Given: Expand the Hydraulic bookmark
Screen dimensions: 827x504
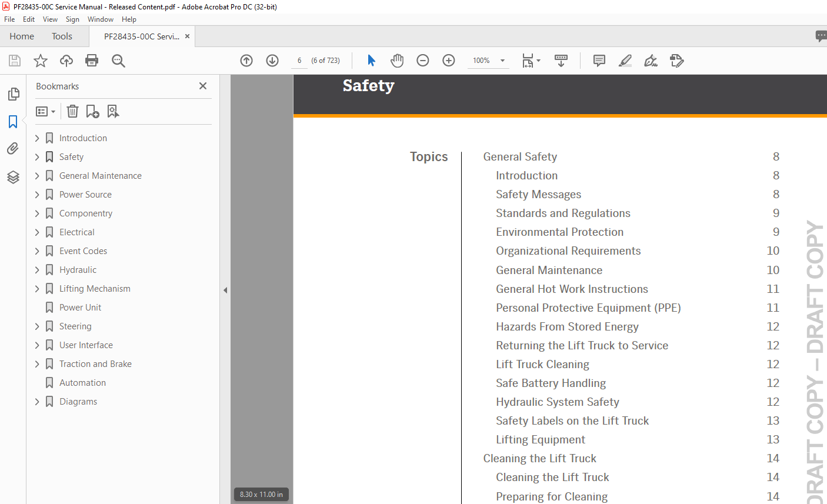Looking at the screenshot, I should tap(37, 270).
